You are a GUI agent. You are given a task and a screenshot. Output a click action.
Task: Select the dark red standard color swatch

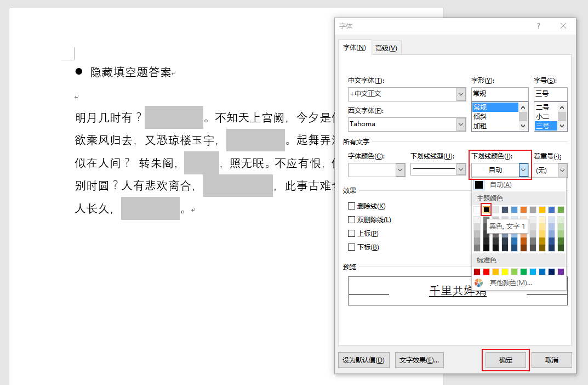477,271
